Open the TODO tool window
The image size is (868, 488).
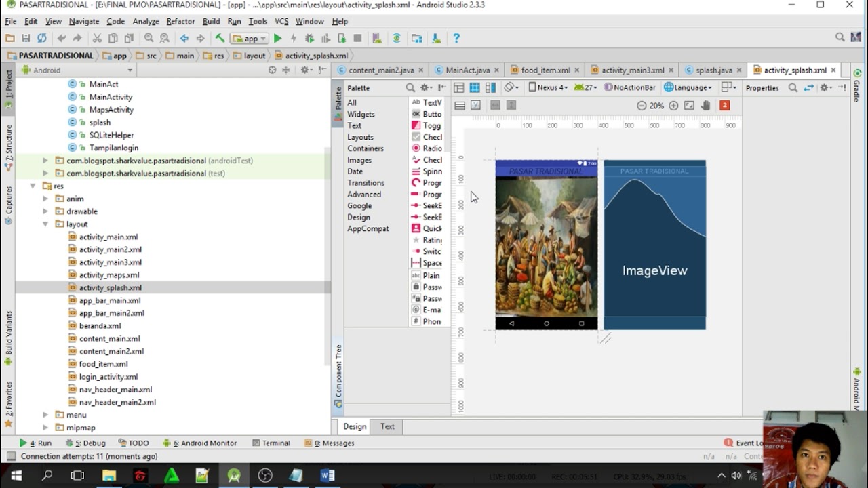tap(134, 443)
